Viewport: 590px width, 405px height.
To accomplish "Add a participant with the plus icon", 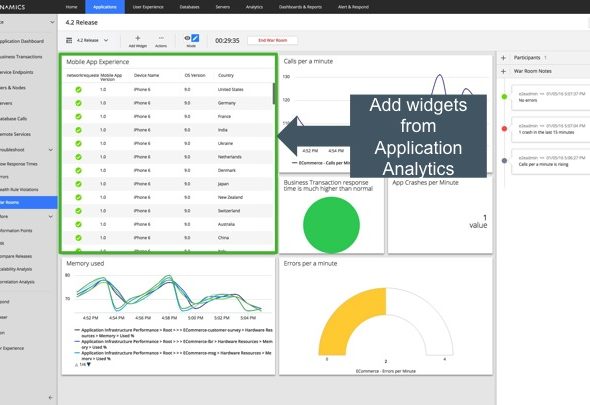I will click(x=503, y=58).
